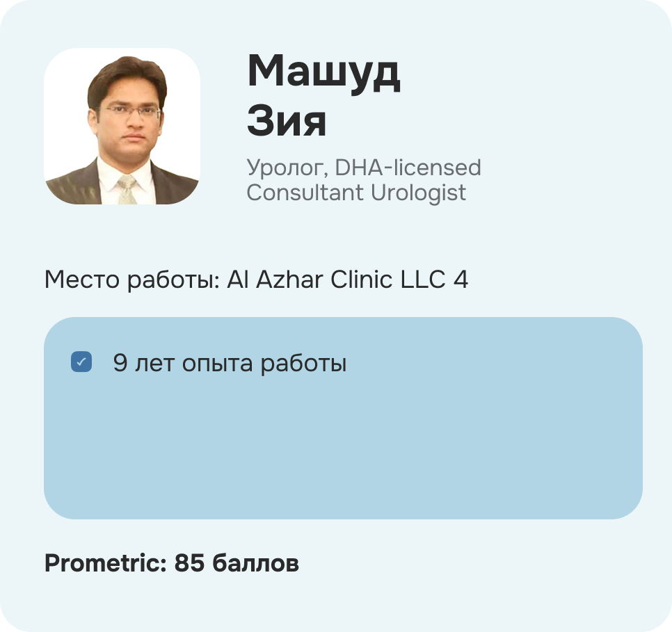Open the Al Azhar Clinic LLC 4 workplace
The width and height of the screenshot is (672, 632).
point(347,280)
